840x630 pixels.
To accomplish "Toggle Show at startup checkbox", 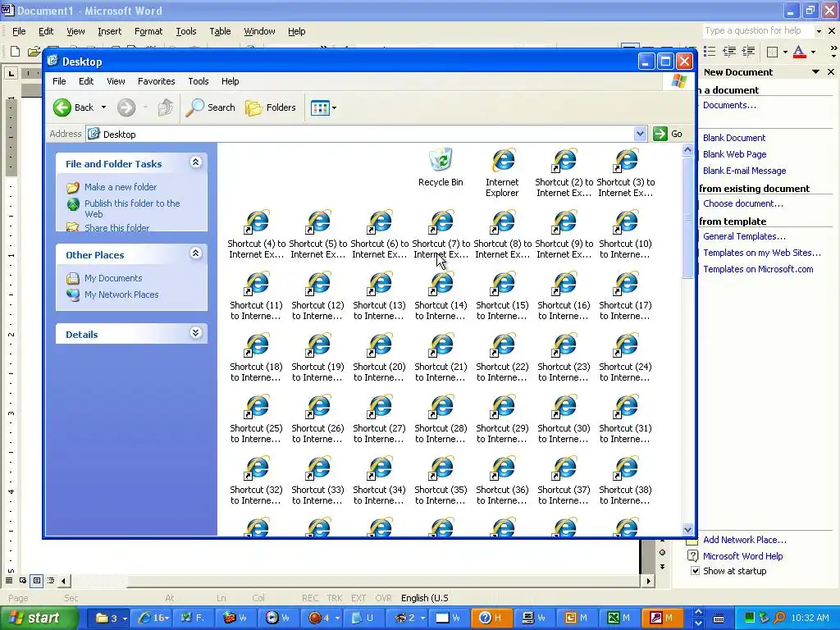I will coord(695,571).
